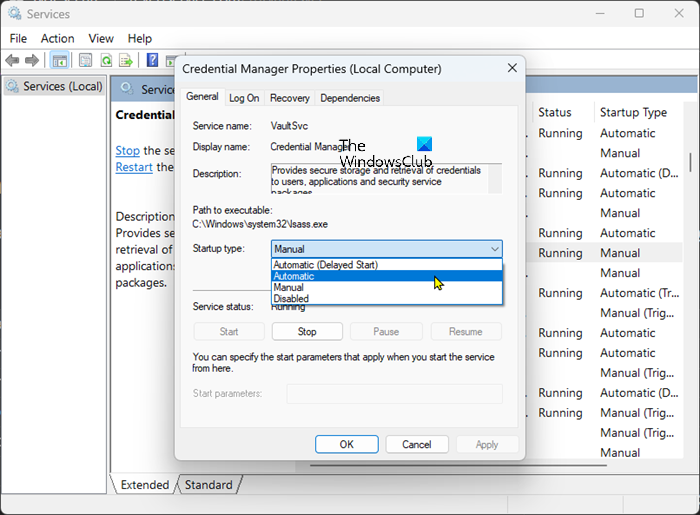Switch to the Standard view tab
The image size is (700, 515).
click(x=208, y=485)
